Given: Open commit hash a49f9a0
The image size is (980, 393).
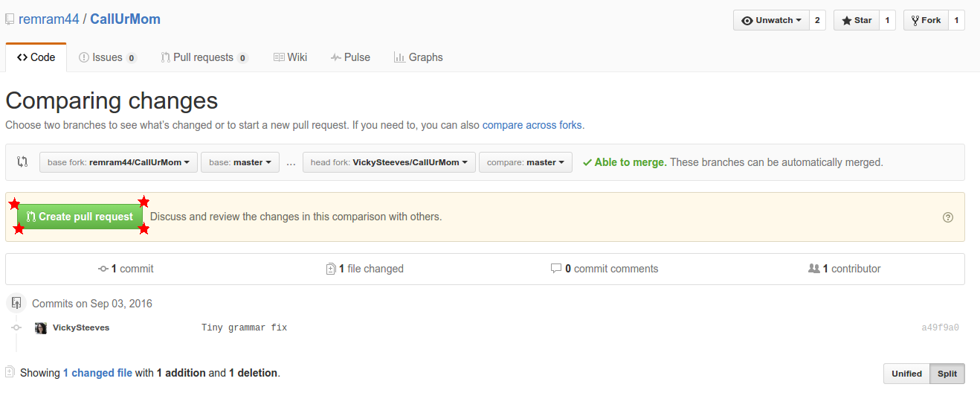Looking at the screenshot, I should point(940,327).
